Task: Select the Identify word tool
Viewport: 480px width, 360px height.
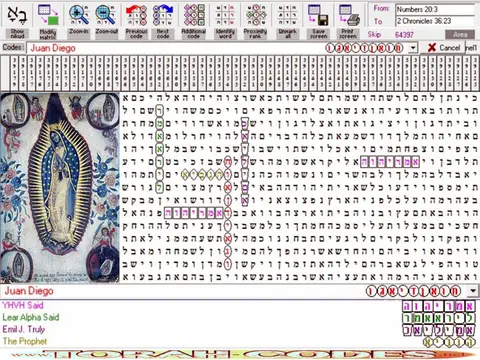Action: [x=225, y=21]
